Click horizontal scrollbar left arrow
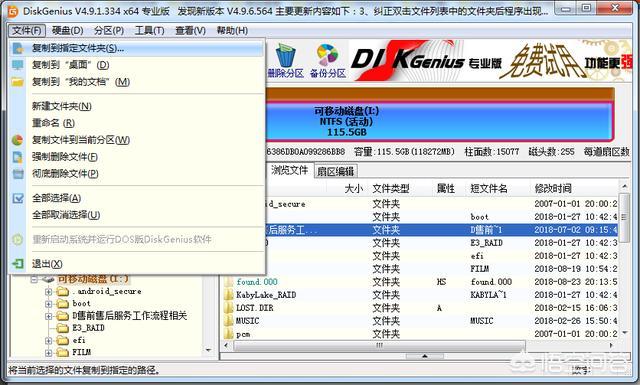The height and width of the screenshot is (385, 640). click(x=227, y=345)
